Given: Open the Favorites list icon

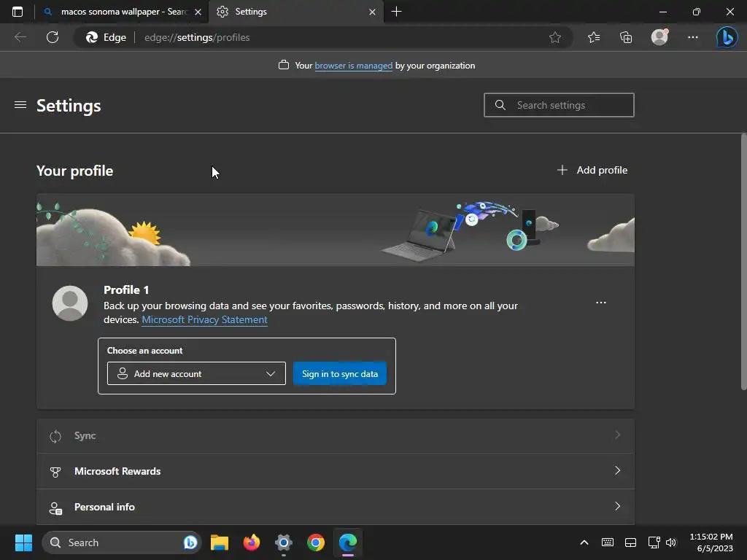Looking at the screenshot, I should click(x=594, y=37).
